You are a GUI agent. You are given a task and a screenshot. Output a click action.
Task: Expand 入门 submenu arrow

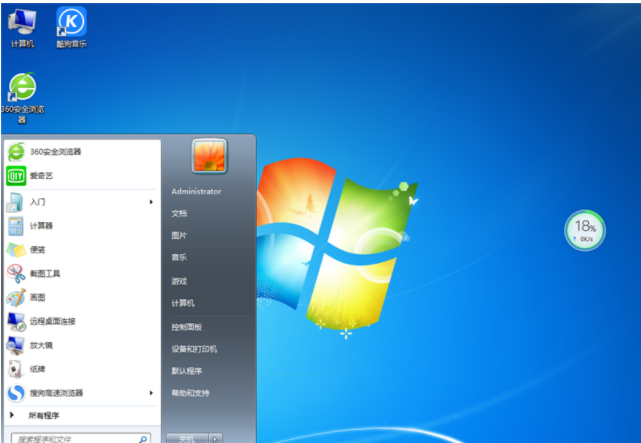(x=151, y=201)
